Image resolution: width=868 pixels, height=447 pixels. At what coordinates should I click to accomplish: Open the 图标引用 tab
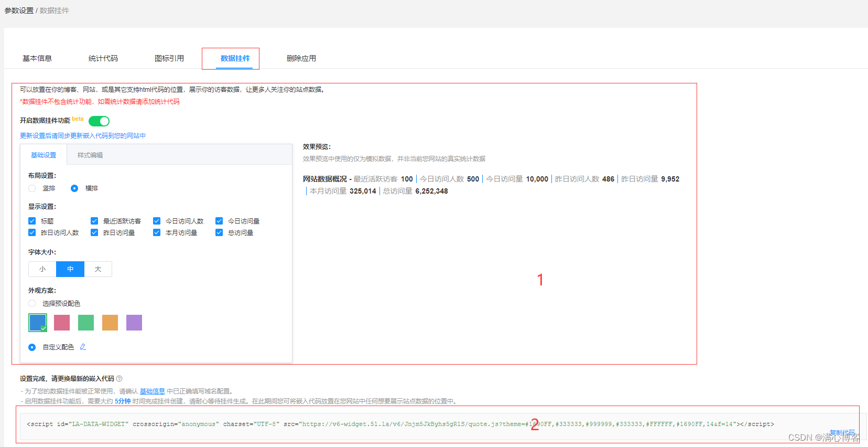(169, 58)
